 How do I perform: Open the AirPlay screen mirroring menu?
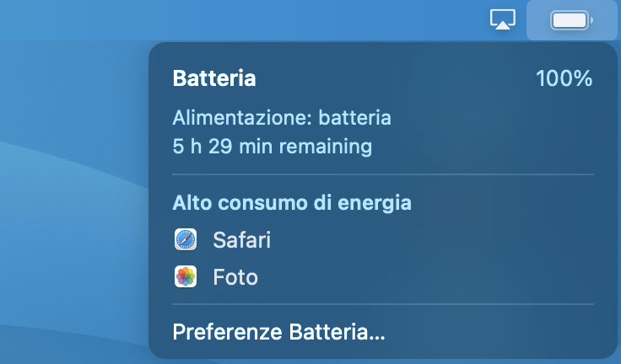point(503,19)
